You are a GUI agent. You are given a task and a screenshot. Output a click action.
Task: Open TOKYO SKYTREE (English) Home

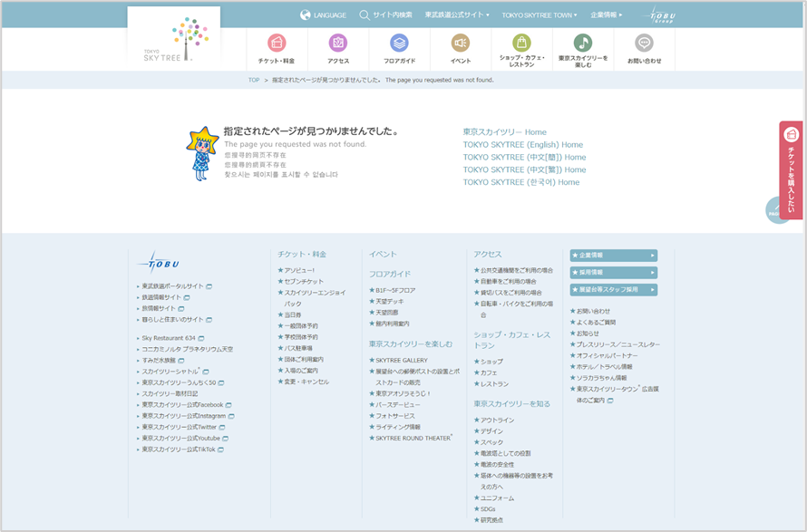(523, 145)
